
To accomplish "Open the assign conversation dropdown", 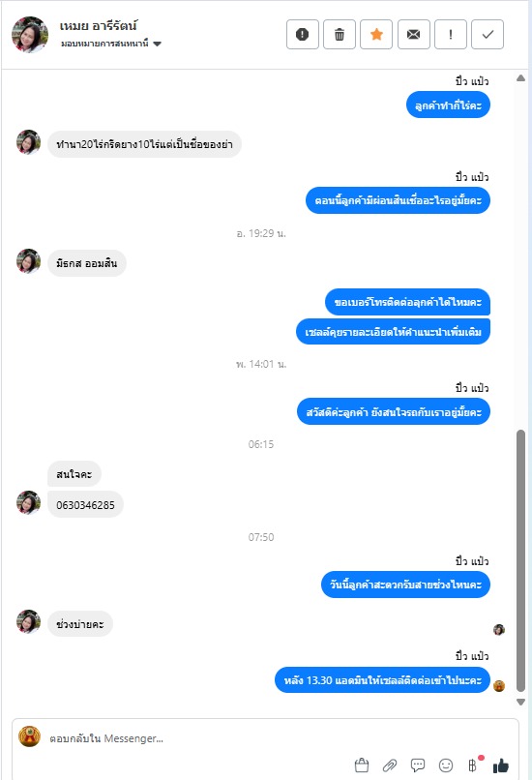I will (x=111, y=44).
